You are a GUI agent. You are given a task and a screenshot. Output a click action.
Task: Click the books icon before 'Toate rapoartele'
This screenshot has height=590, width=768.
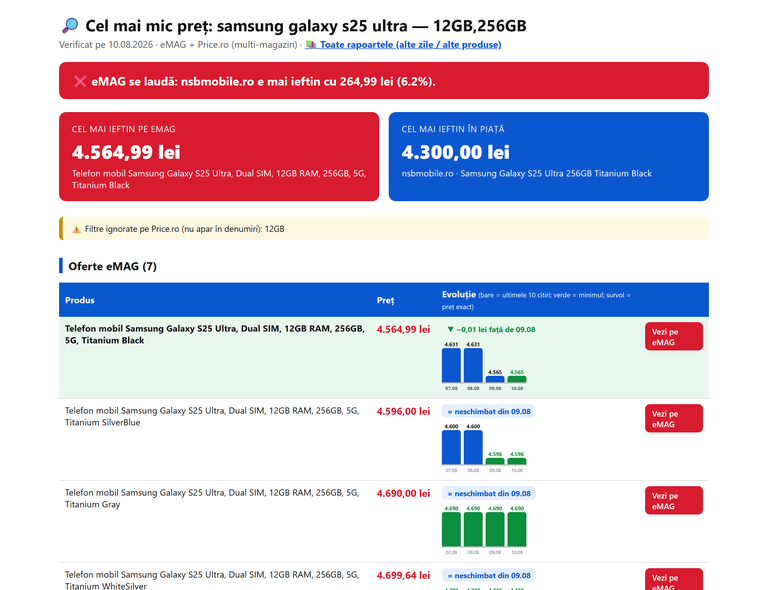tap(311, 45)
